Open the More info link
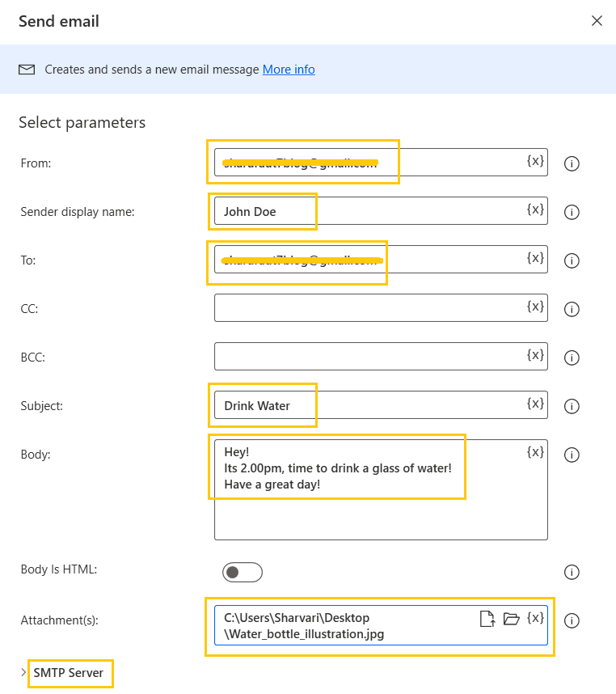 289,70
